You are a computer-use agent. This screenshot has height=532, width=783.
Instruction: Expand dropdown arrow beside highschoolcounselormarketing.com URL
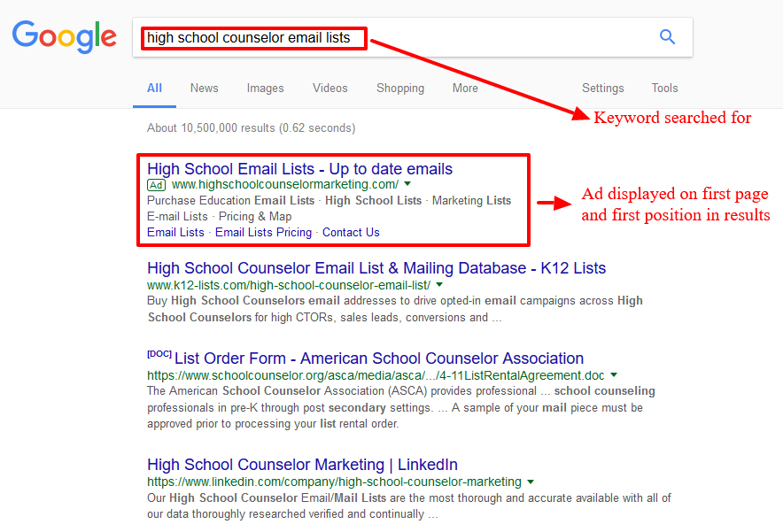(407, 185)
